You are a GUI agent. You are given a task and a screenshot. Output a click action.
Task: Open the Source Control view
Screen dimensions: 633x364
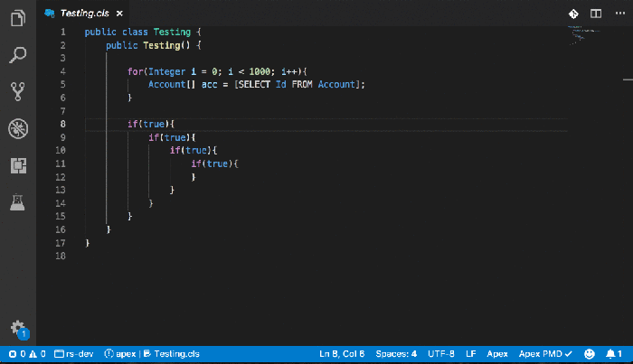click(18, 91)
